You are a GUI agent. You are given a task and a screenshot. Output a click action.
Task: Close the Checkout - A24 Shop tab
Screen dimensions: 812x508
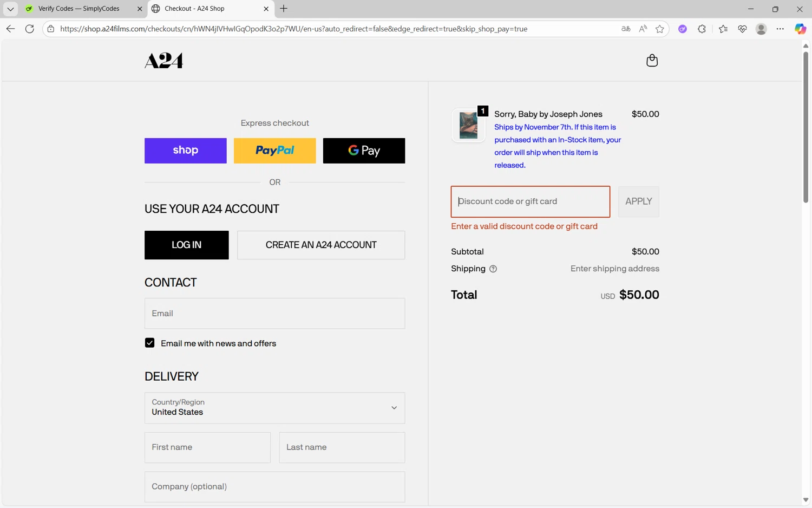click(x=266, y=9)
